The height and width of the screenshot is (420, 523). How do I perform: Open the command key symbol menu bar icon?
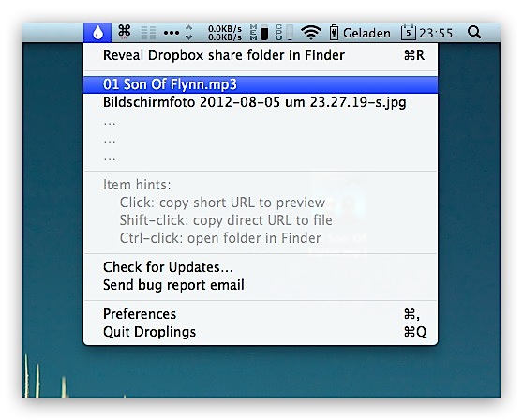(x=125, y=32)
